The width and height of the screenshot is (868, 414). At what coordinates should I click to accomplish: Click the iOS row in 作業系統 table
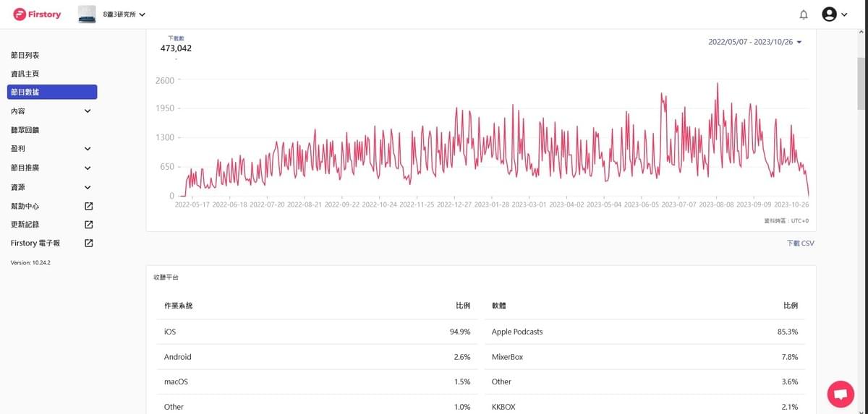point(317,332)
